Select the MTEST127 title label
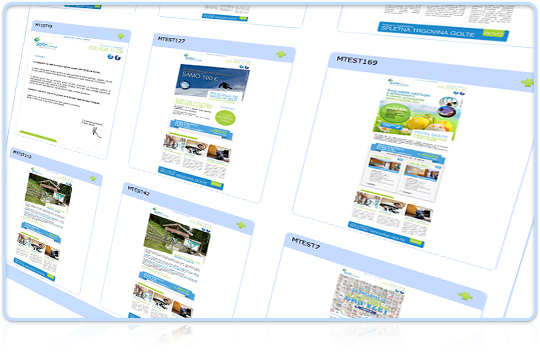540x360 pixels. (172, 40)
